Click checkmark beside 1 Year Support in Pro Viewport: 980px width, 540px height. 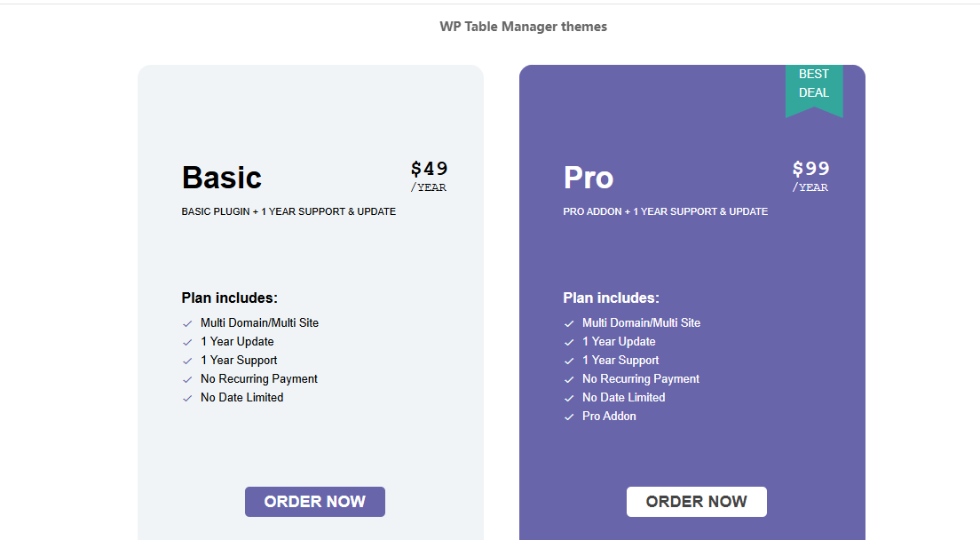click(569, 360)
